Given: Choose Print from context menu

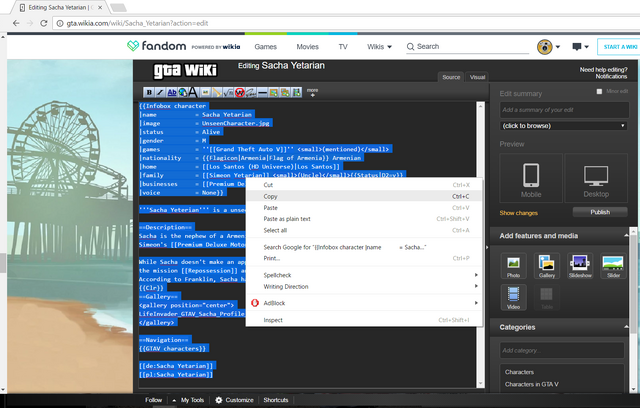Looking at the screenshot, I should tap(364, 258).
